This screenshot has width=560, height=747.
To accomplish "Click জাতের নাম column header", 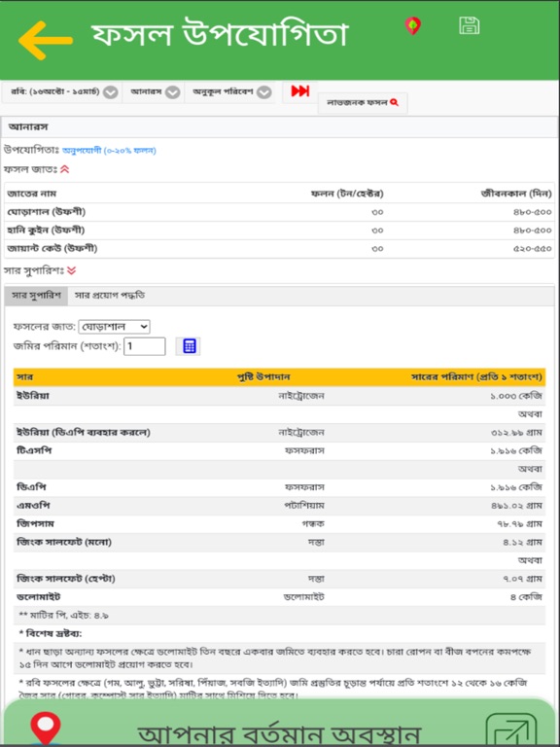I will 31,194.
